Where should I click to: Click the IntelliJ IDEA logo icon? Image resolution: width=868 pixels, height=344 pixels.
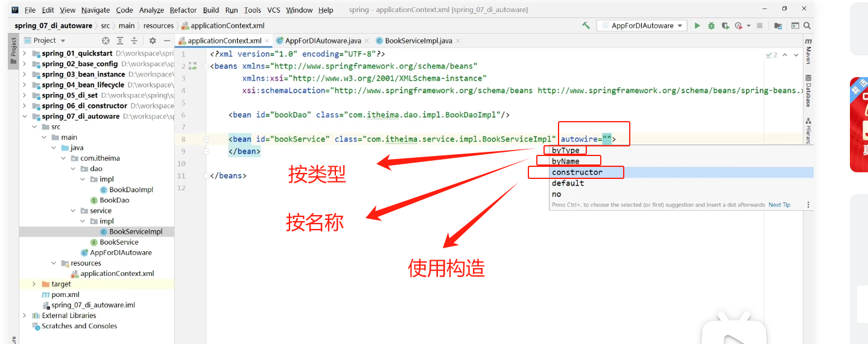coord(15,10)
